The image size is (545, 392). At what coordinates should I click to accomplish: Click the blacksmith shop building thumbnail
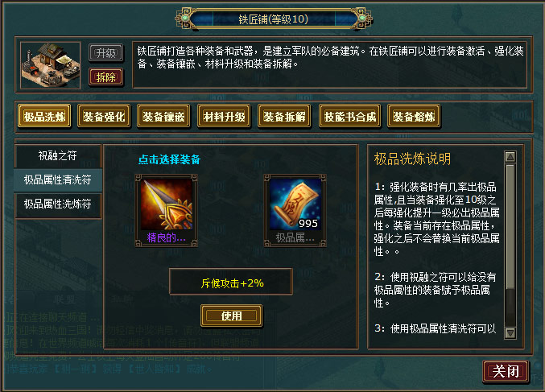[x=51, y=65]
